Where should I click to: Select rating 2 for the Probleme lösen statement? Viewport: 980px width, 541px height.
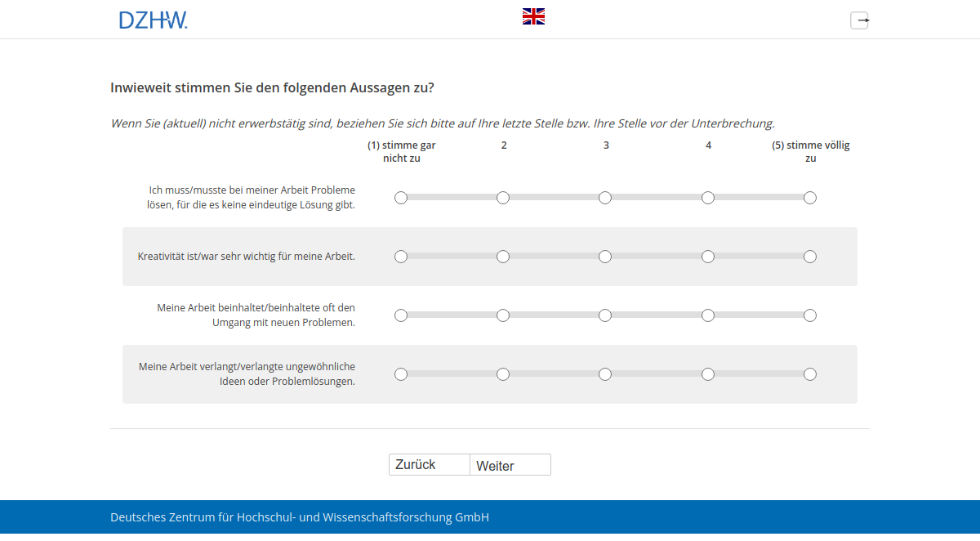coord(503,197)
